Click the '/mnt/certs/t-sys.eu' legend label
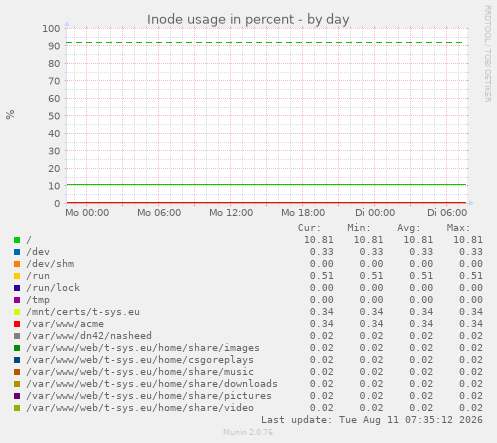 pos(83,312)
